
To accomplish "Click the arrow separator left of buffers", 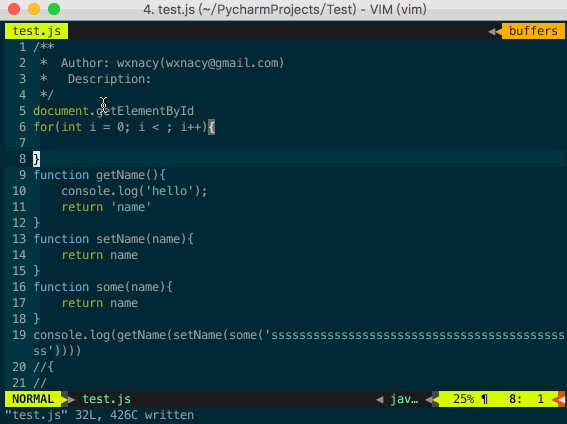I will coord(495,31).
